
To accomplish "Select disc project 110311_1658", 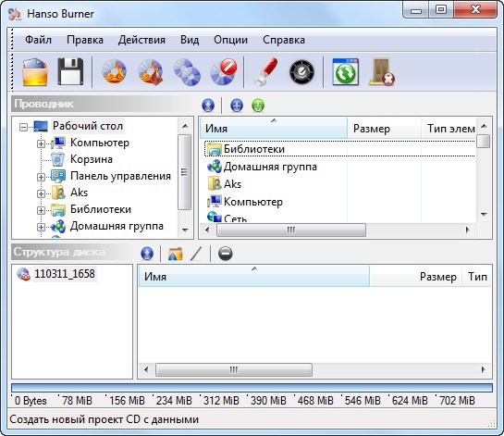I will 65,274.
